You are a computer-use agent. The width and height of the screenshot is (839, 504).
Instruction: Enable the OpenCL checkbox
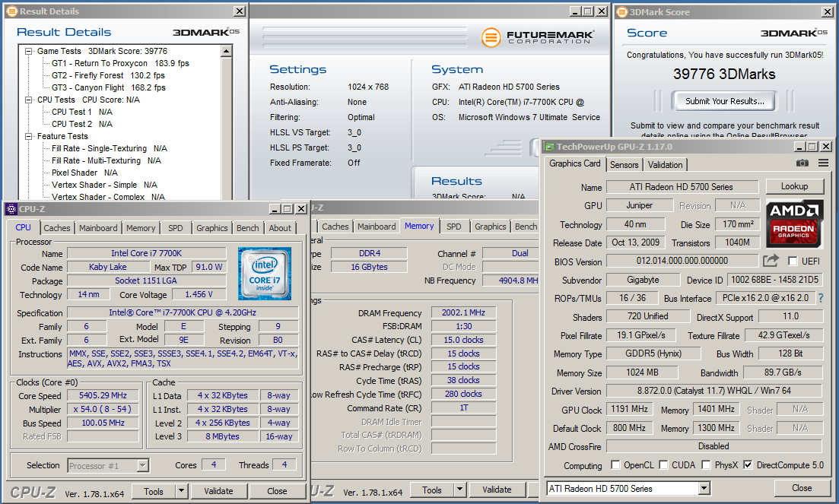tap(615, 465)
